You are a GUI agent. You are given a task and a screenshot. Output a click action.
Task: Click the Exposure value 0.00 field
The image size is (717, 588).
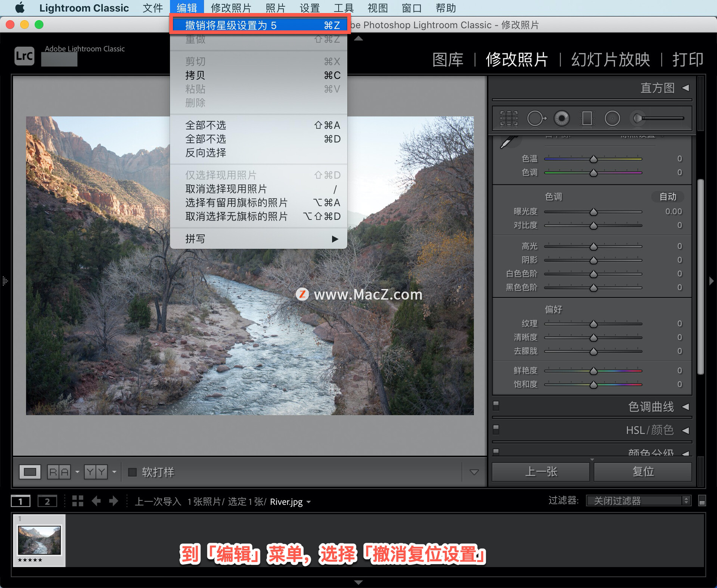[673, 212]
